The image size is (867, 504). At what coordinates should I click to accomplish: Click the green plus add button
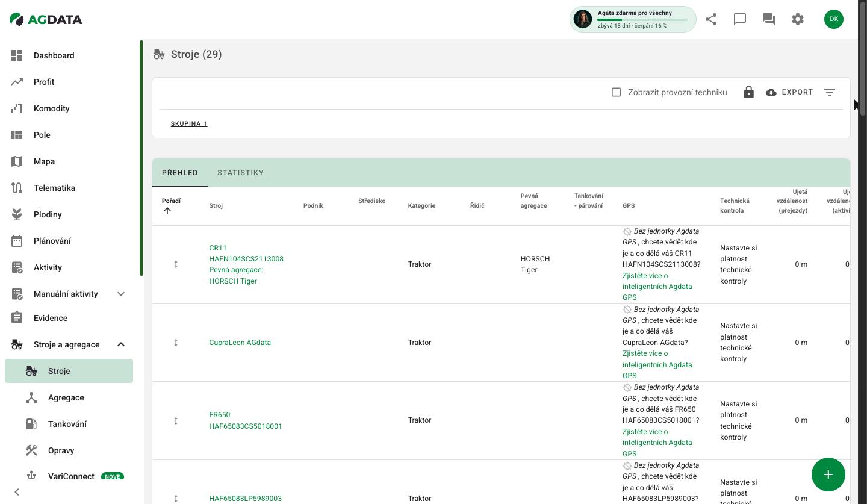pos(828,474)
